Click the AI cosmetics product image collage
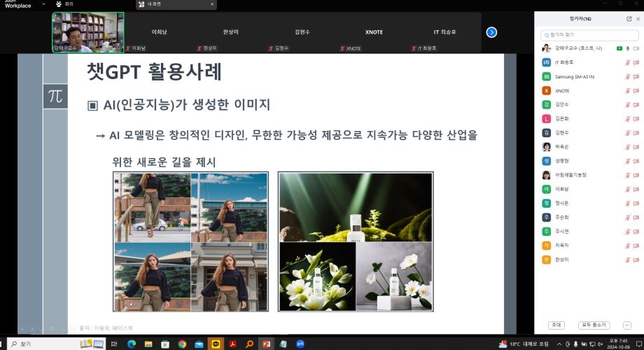Screen dimensions: 644x350 [356, 241]
